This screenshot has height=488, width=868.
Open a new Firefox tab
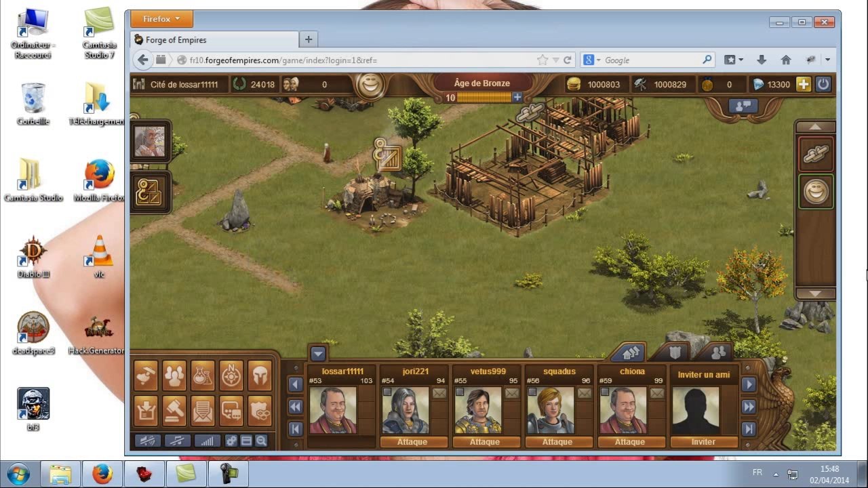309,39
